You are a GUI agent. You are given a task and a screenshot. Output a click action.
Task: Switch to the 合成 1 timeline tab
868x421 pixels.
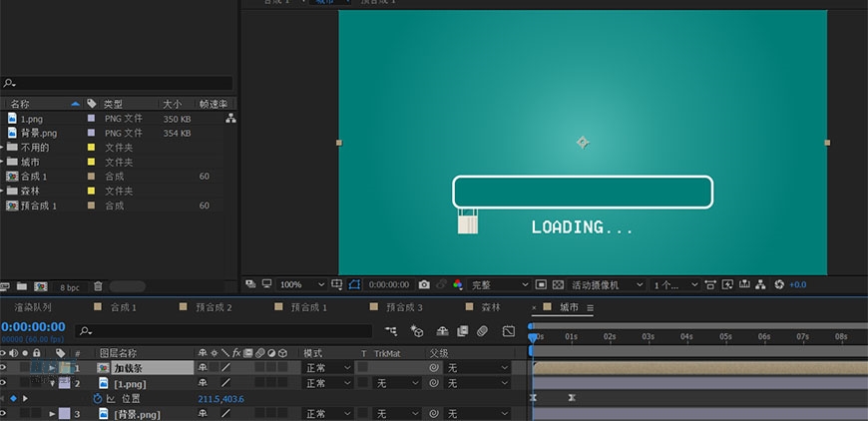pyautogui.click(x=124, y=307)
